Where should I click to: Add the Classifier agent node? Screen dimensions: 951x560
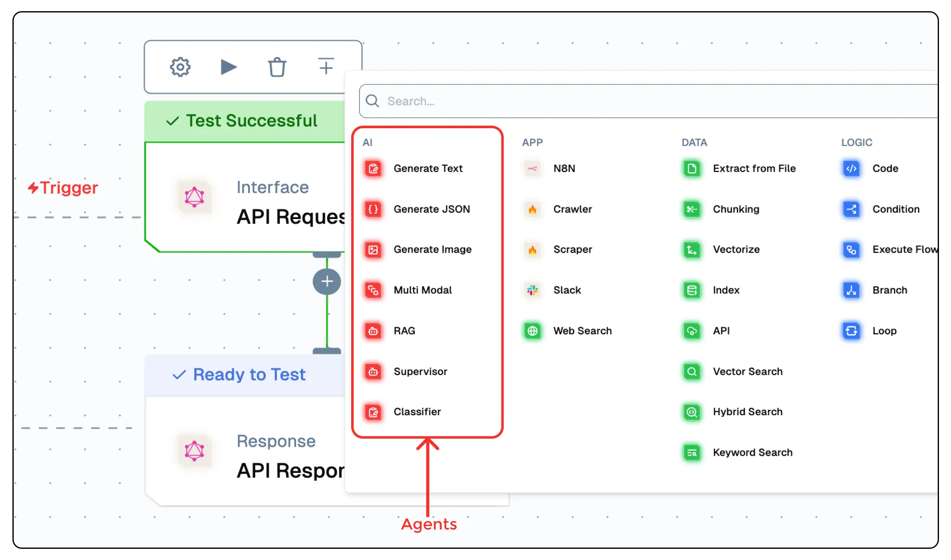tap(417, 411)
